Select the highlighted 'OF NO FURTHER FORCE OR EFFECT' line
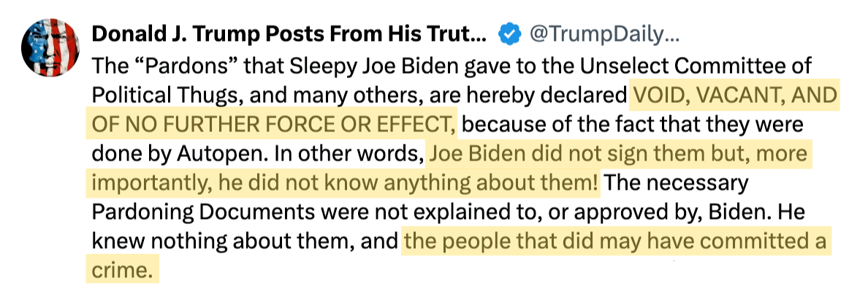This screenshot has height=305, width=868. click(275, 124)
